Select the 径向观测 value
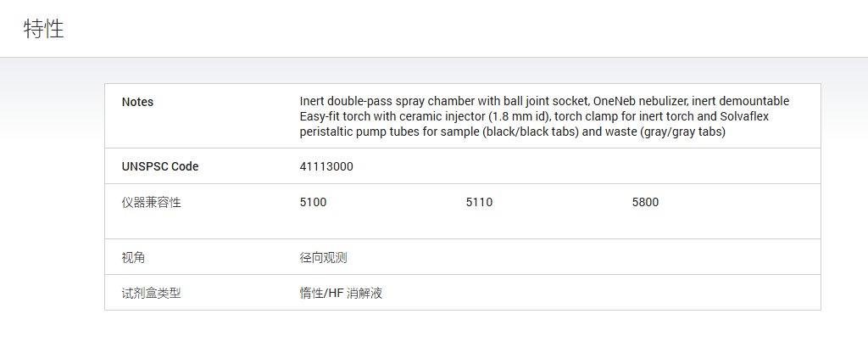 tap(323, 257)
